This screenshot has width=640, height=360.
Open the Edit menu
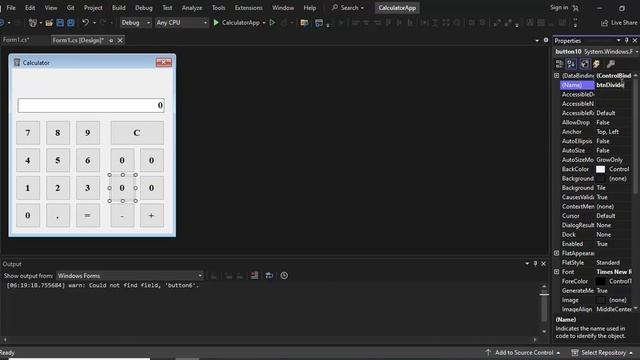30,8
